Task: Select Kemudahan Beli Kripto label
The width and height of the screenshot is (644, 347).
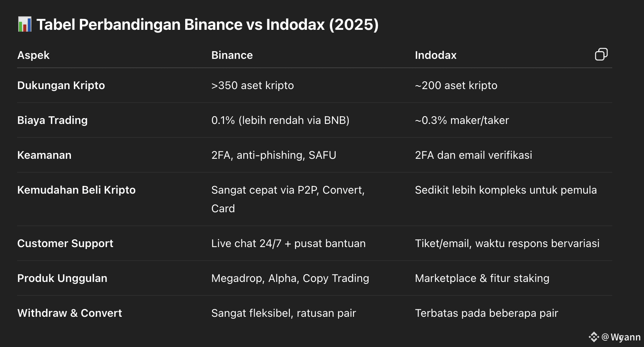Action: pos(76,190)
